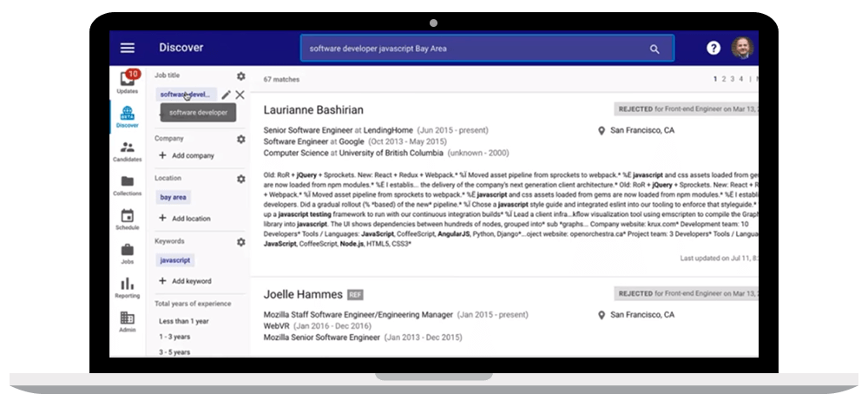Open Collections folder in sidebar
The image size is (868, 407).
[x=128, y=186]
